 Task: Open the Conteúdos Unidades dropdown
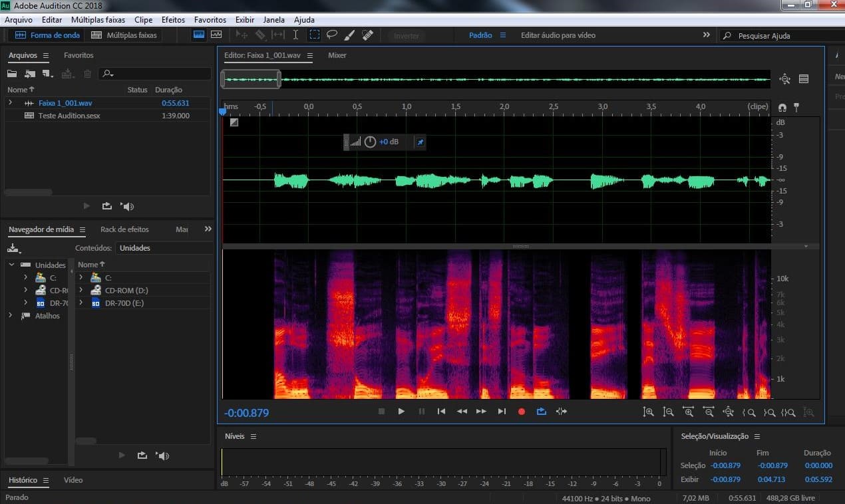(164, 248)
